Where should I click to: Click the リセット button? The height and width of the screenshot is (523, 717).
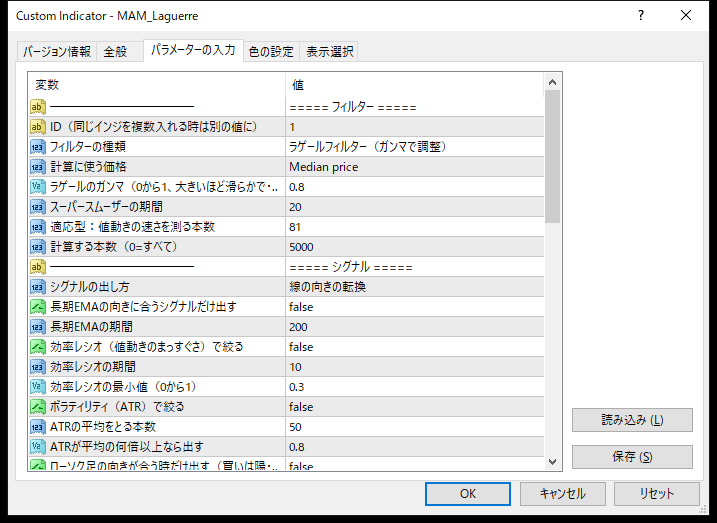tap(657, 494)
